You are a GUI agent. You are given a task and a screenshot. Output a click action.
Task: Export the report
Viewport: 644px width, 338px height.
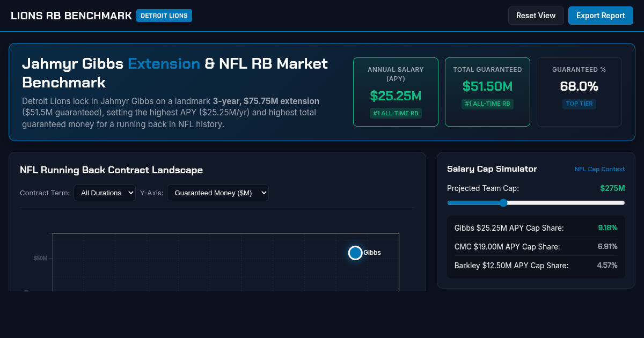coord(601,16)
